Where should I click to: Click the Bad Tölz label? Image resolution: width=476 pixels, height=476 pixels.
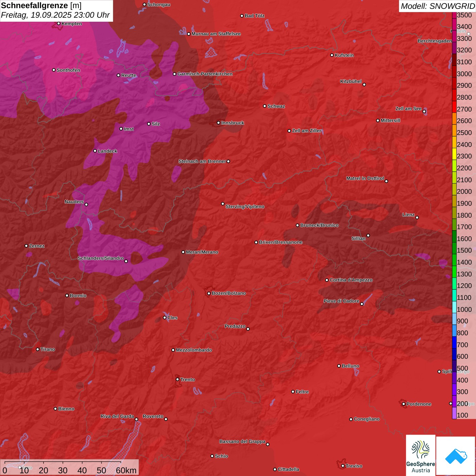[254, 16]
